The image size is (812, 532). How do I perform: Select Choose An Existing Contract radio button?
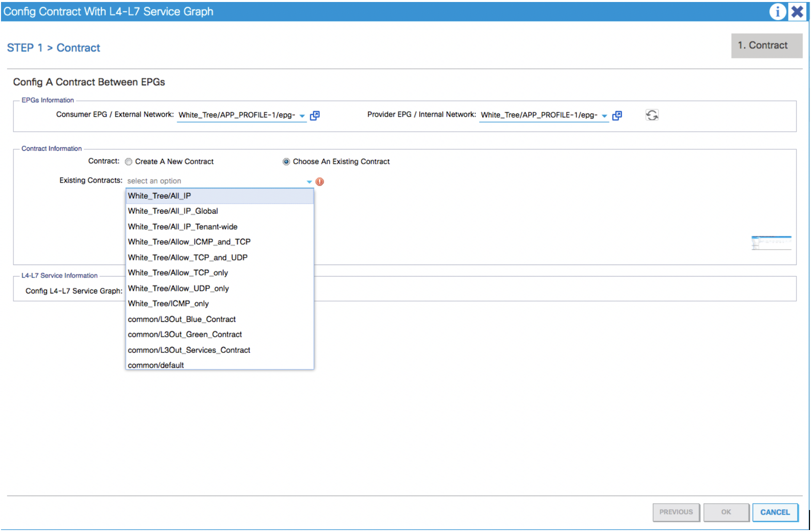(286, 162)
